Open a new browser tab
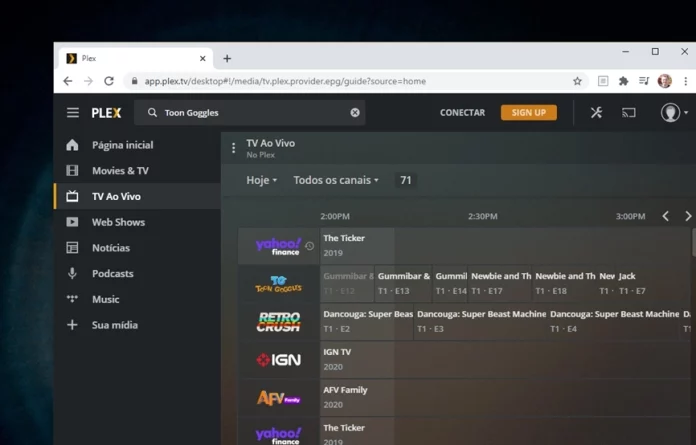 tap(227, 59)
